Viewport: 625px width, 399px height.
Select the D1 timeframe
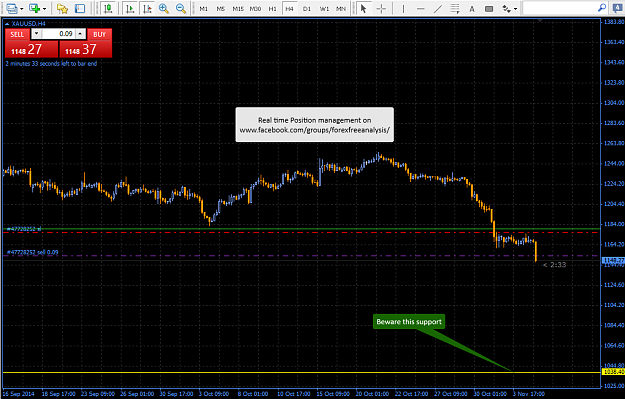[x=307, y=9]
